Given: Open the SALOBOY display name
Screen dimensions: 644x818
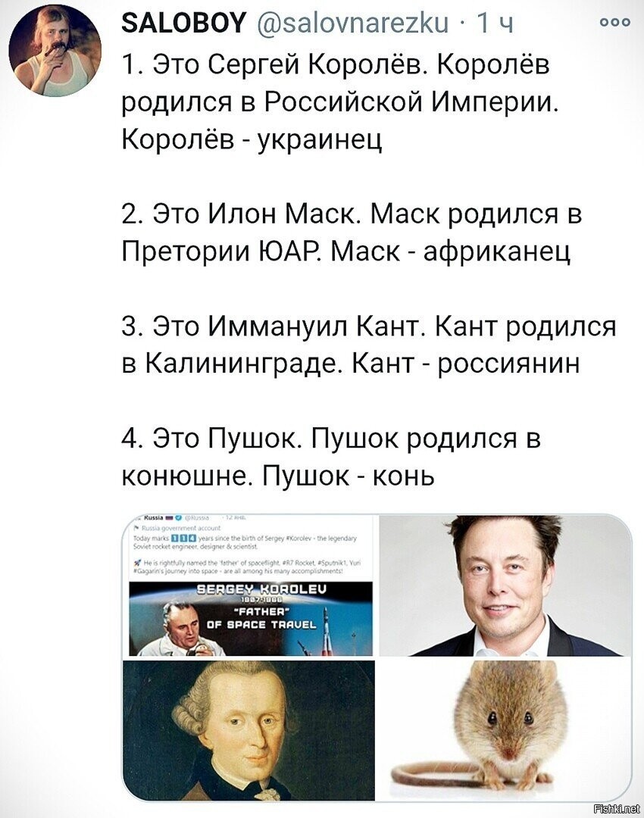Looking at the screenshot, I should pyautogui.click(x=183, y=23).
